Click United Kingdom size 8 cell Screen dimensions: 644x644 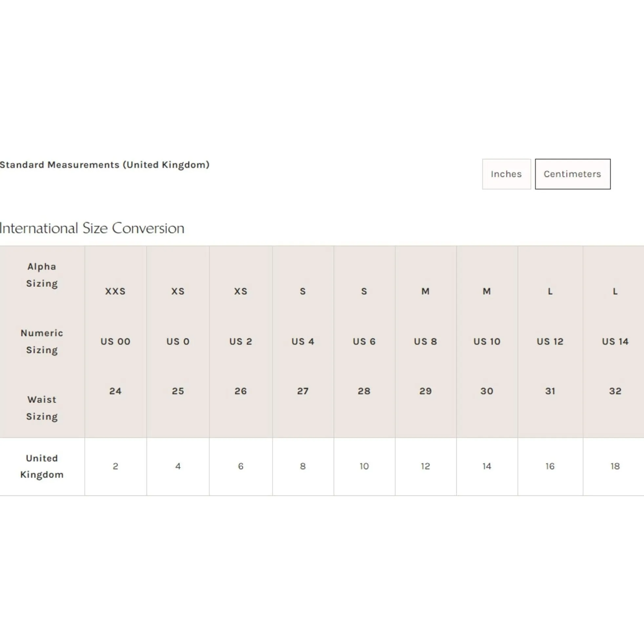(x=303, y=466)
